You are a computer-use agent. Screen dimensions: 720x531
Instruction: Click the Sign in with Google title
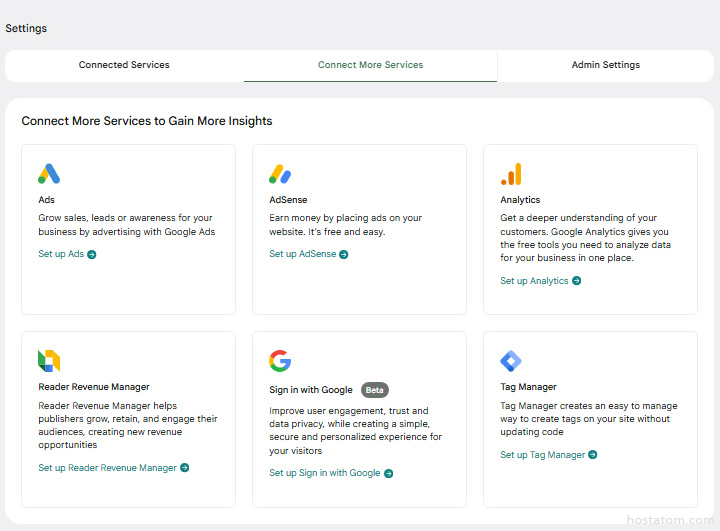(x=311, y=390)
